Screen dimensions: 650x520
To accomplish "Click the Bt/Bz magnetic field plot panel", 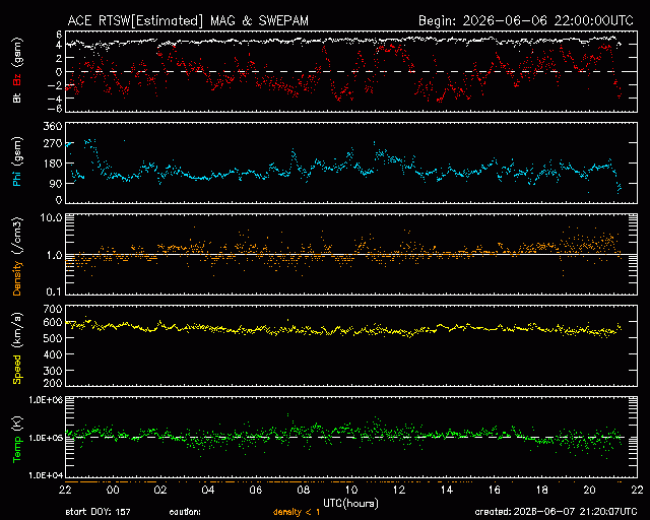I will click(x=352, y=71).
